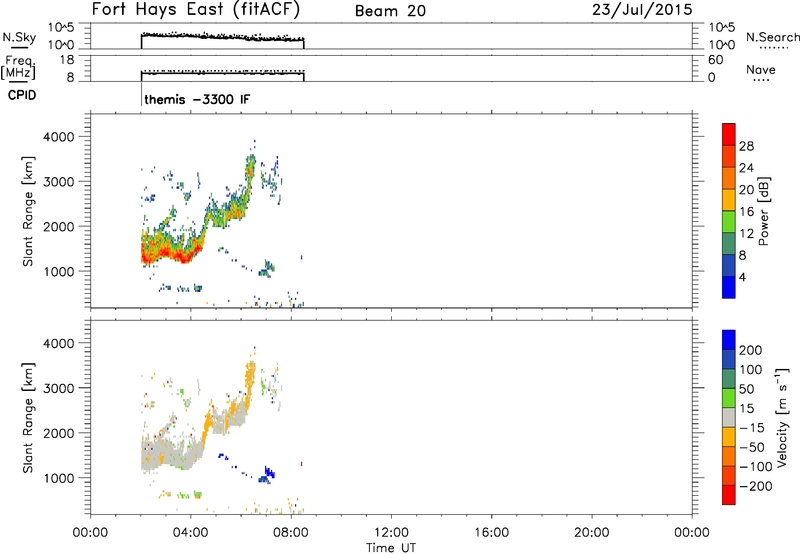Viewport: 800px width, 554px height.
Task: Select the Beam 20 label
Action: pyautogui.click(x=390, y=11)
